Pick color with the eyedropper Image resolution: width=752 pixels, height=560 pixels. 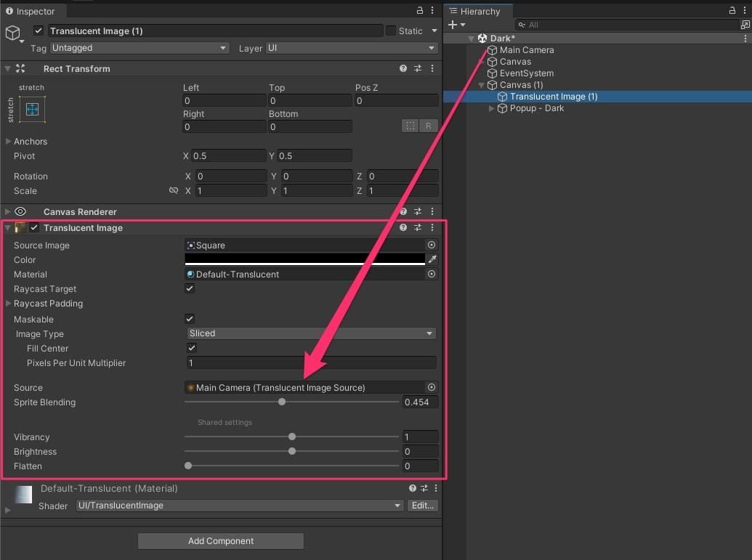[x=432, y=259]
